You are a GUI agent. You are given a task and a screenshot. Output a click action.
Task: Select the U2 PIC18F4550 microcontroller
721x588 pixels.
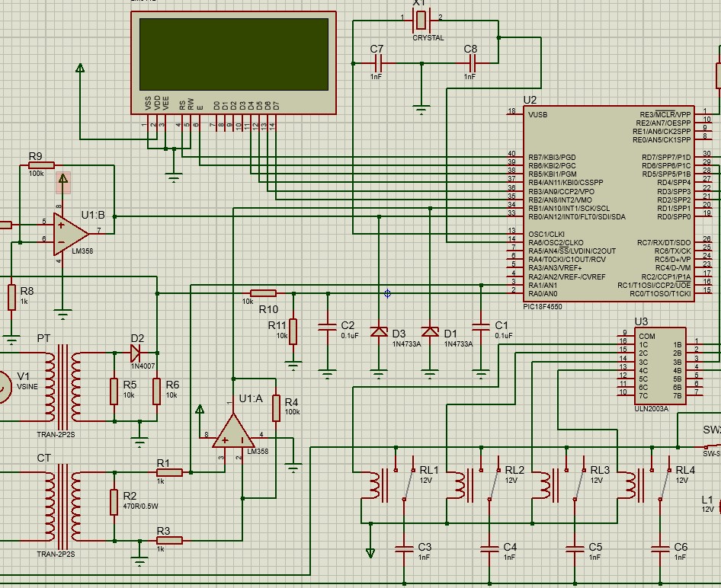(x=609, y=204)
